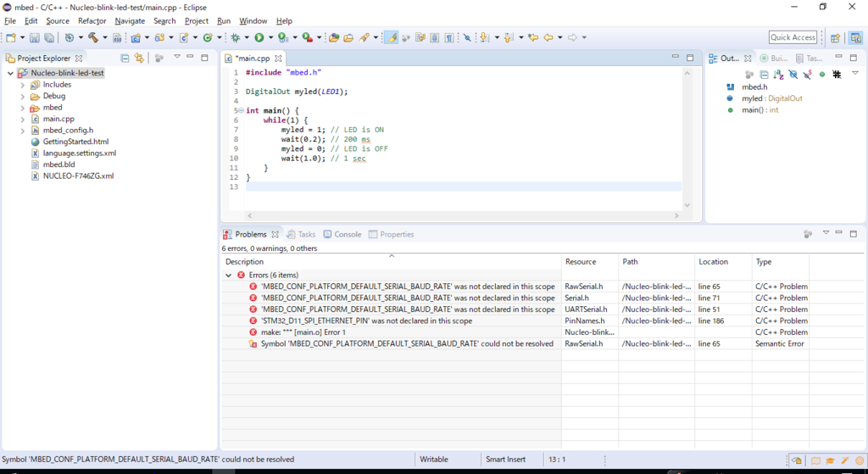868x474 pixels.
Task: Click Collapse All in Outline view
Action: 764,75
